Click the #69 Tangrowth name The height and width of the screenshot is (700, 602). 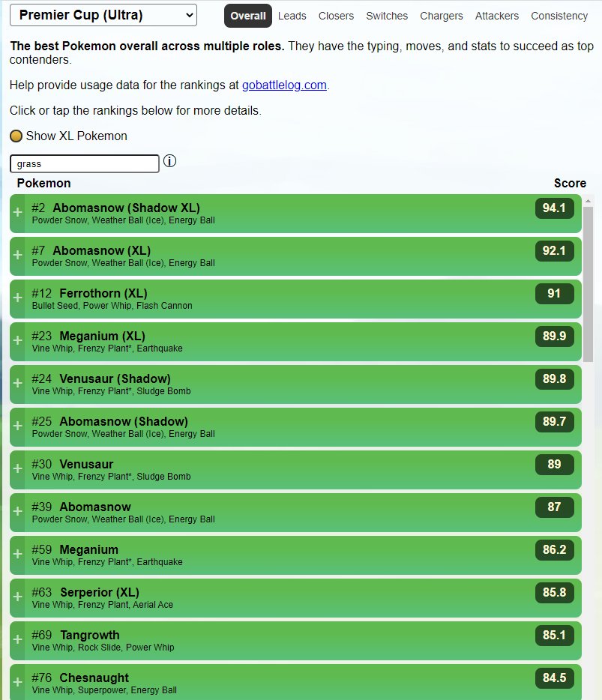point(90,636)
